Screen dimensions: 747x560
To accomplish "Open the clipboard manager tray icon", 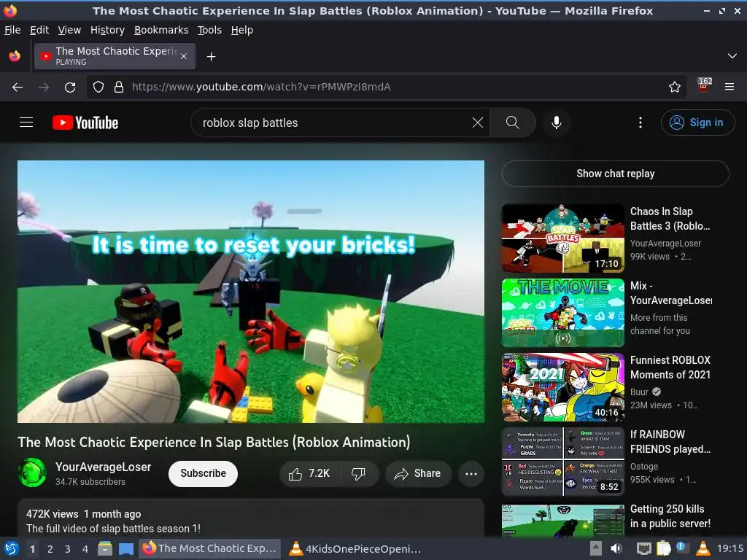I will pos(663,548).
